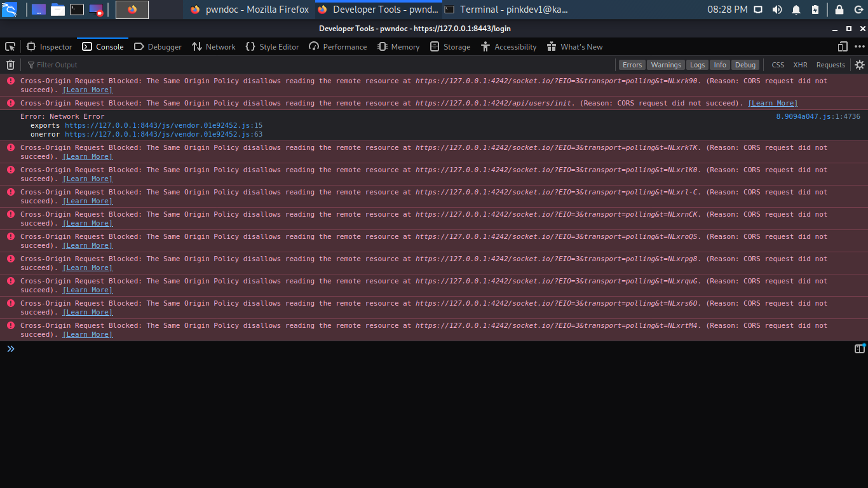The width and height of the screenshot is (868, 488).
Task: Expand the console input with double chevron
Action: 10,348
